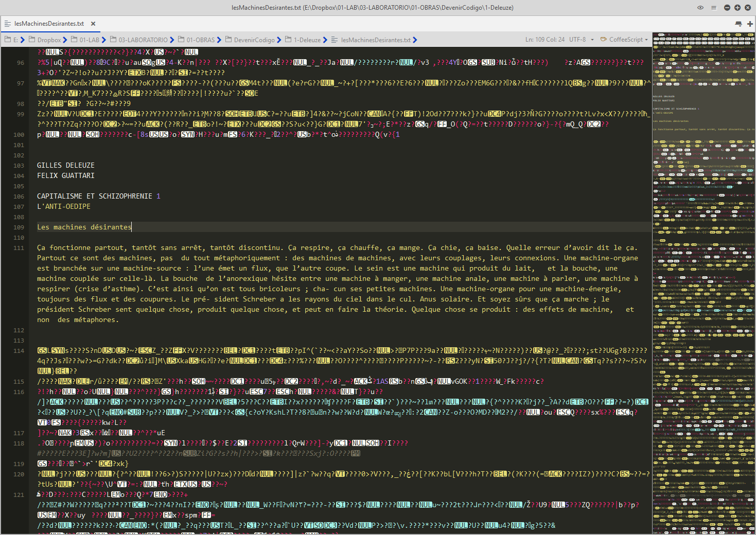This screenshot has height=535, width=756.
Task: Click the CoffeeScript coffee cup icon
Action: (604, 40)
